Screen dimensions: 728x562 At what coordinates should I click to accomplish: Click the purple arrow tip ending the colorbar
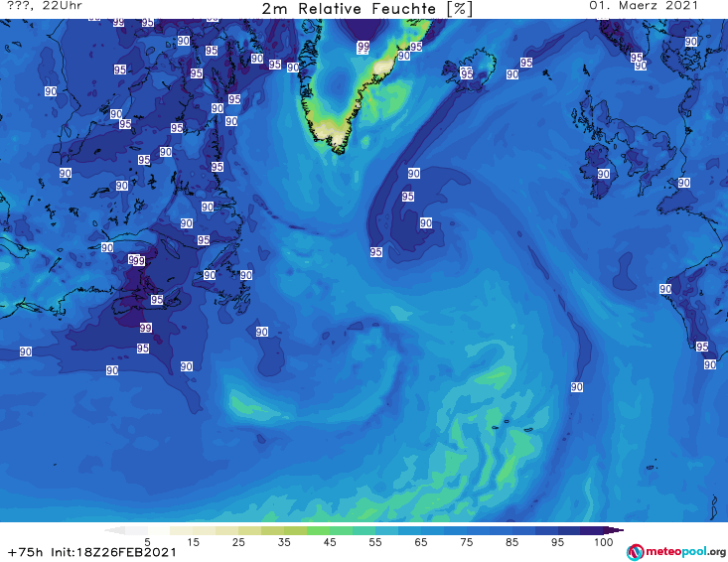614,530
